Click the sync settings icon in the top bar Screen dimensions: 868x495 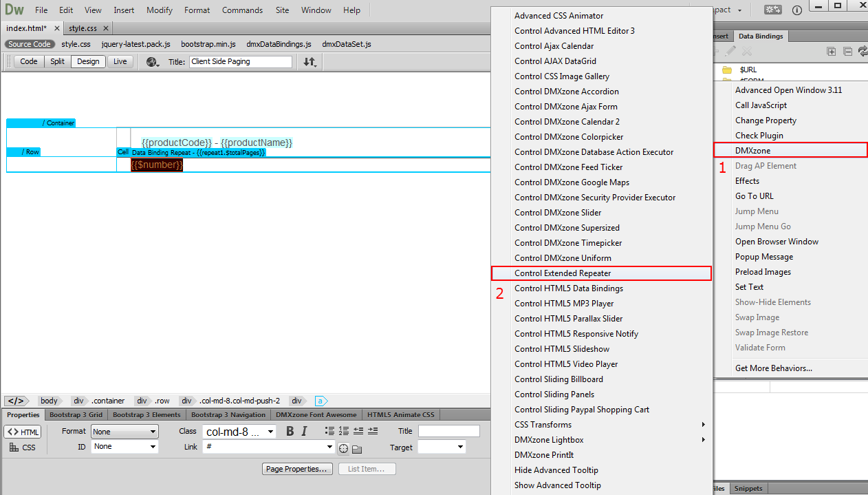[773, 10]
